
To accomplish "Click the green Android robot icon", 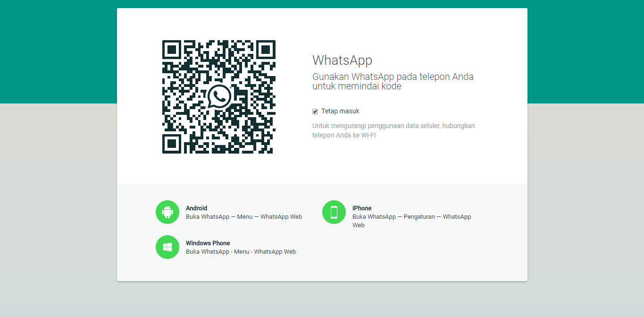I will tap(167, 212).
